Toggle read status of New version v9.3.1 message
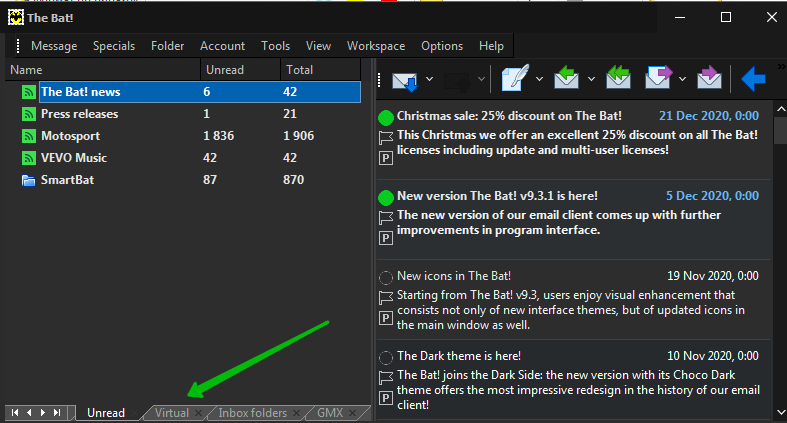This screenshot has width=787, height=423. (x=385, y=198)
